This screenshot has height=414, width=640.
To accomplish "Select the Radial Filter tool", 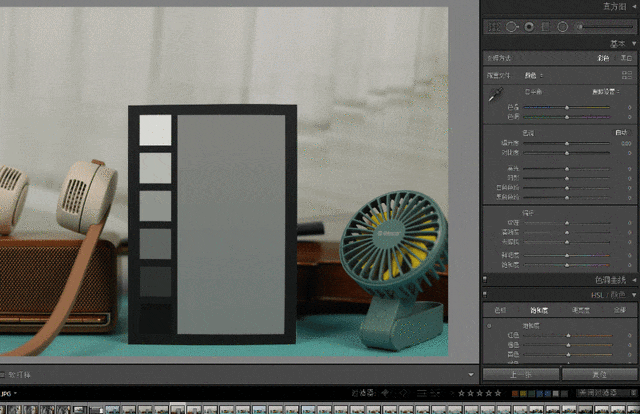I will click(x=561, y=26).
